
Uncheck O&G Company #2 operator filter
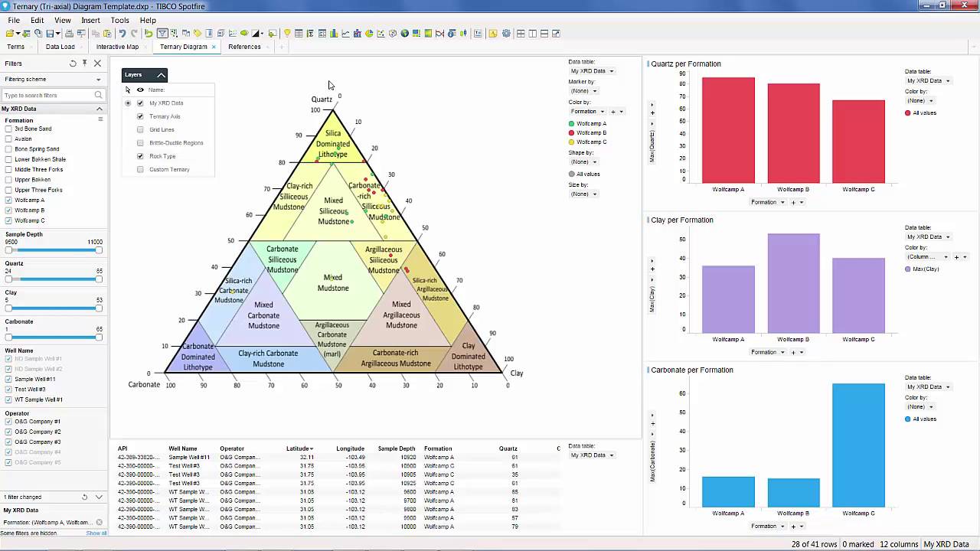pos(8,432)
